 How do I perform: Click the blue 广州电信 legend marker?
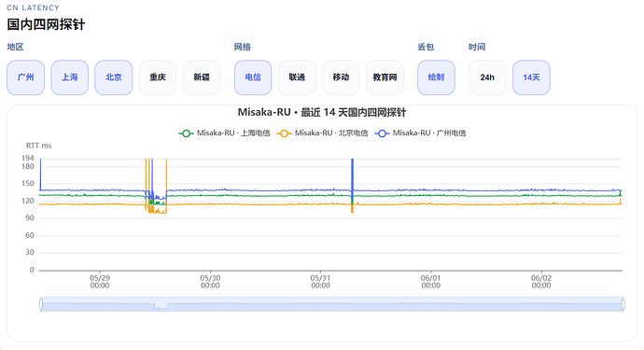tap(382, 133)
